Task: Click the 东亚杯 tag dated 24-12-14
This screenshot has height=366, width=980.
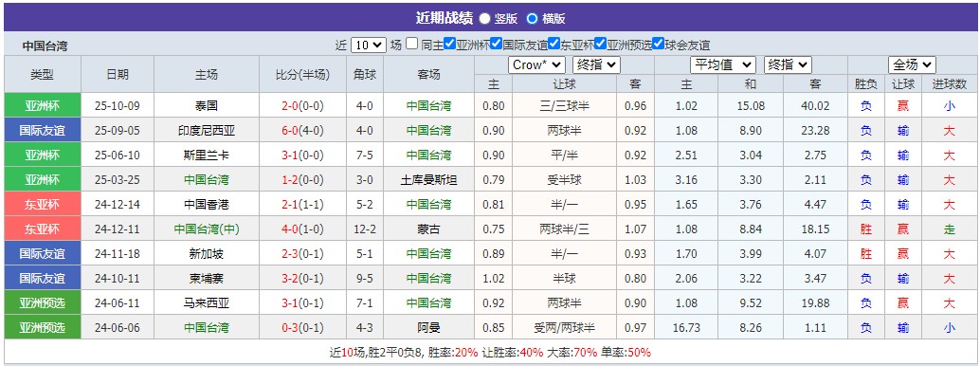Action: (x=43, y=205)
